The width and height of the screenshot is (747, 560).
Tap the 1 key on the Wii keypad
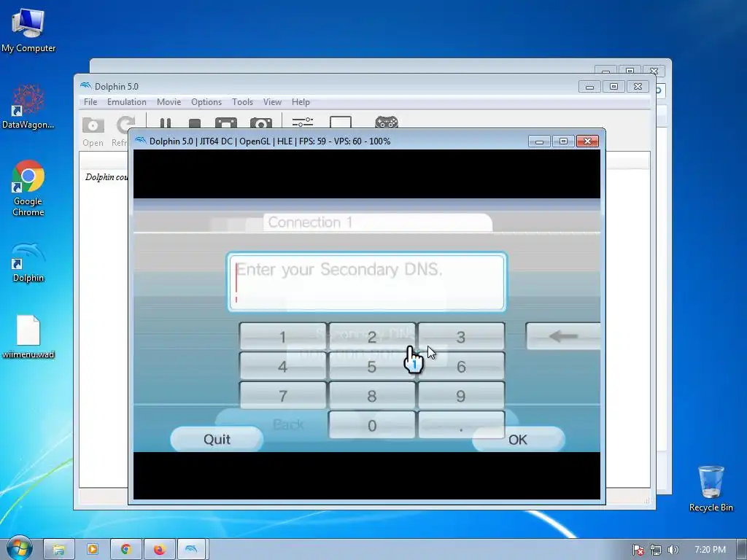pos(282,337)
